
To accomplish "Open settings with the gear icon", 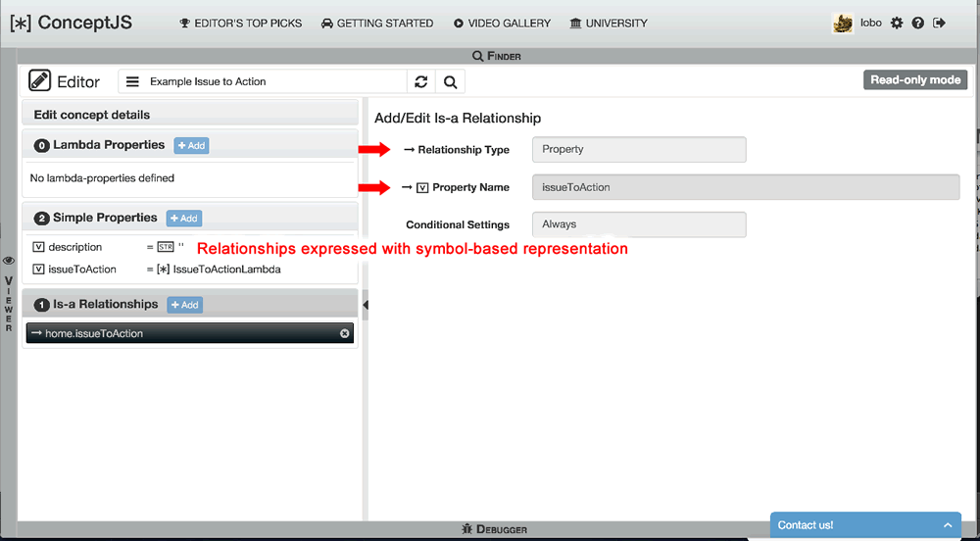I will 897,24.
